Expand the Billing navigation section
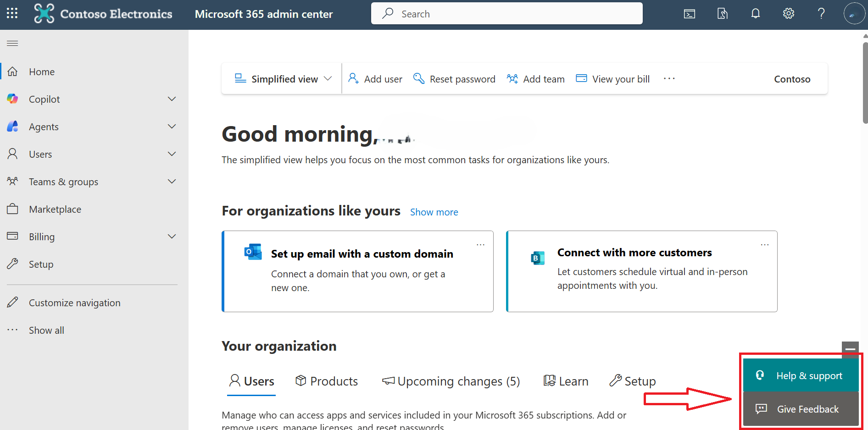 [172, 237]
